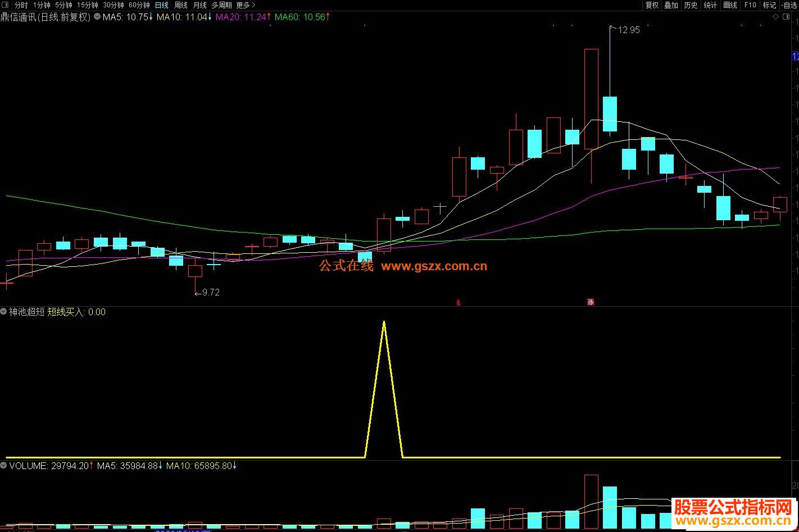799x532 pixels.
Task: Toggle the left sidebar panel icon
Action: coord(6,5)
